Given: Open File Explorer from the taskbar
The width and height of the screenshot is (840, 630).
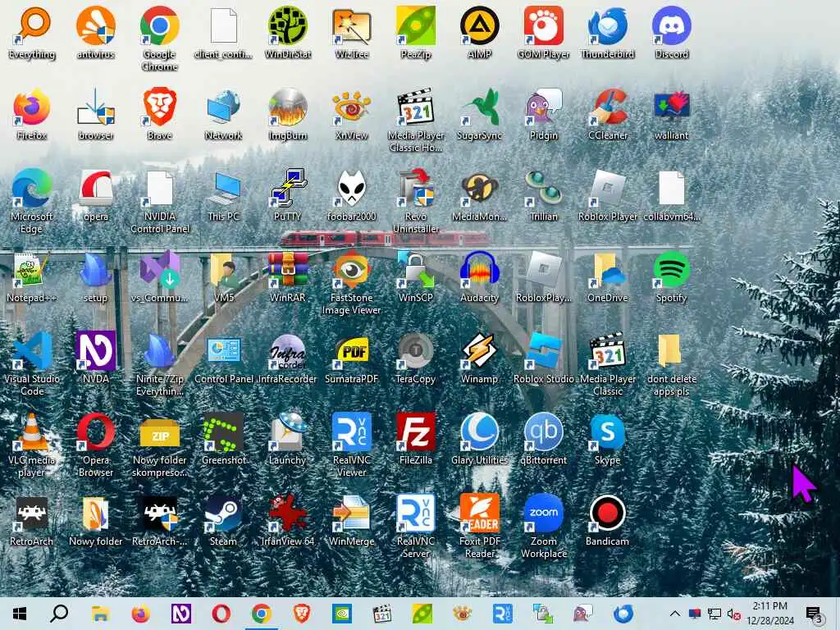Looking at the screenshot, I should coord(100,614).
